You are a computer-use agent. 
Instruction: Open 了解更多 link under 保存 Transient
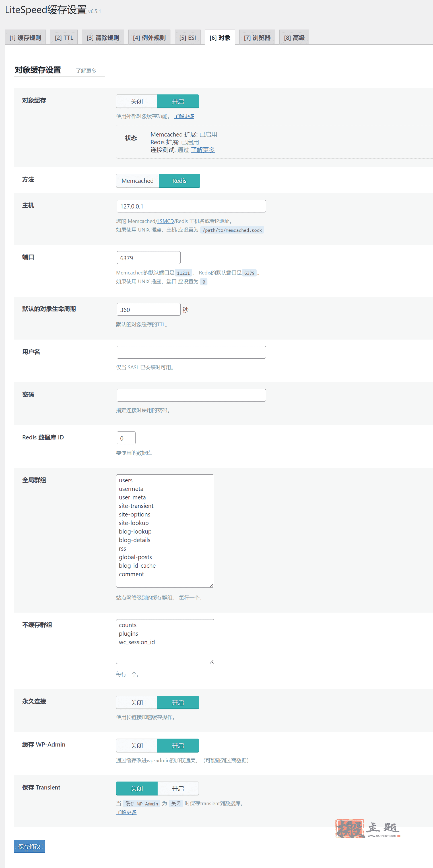click(126, 813)
